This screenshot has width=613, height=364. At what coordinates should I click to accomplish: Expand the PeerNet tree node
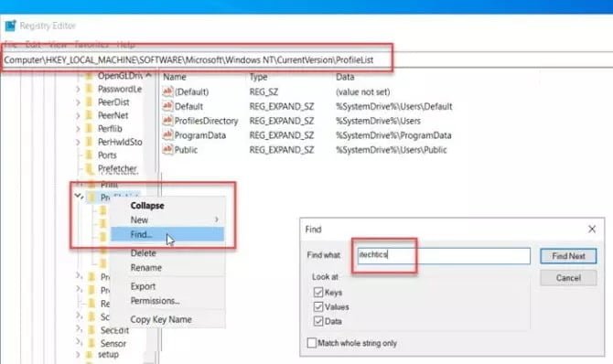(x=78, y=116)
